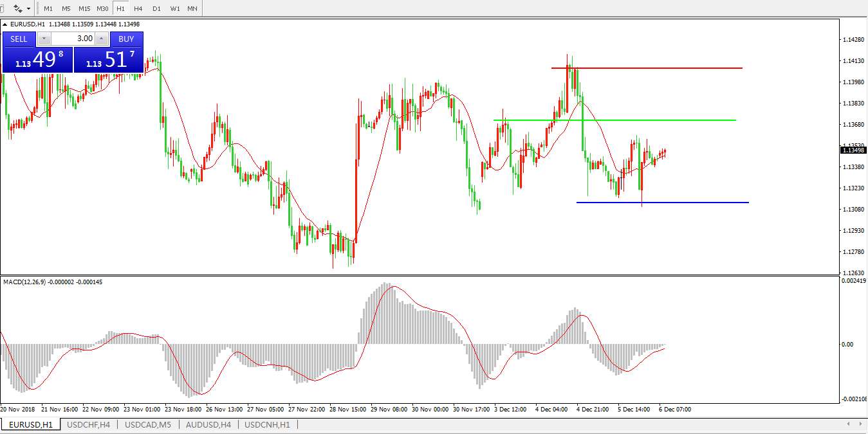Screen dimensions: 868x434
Task: Change chart period to D1
Action: [156, 9]
